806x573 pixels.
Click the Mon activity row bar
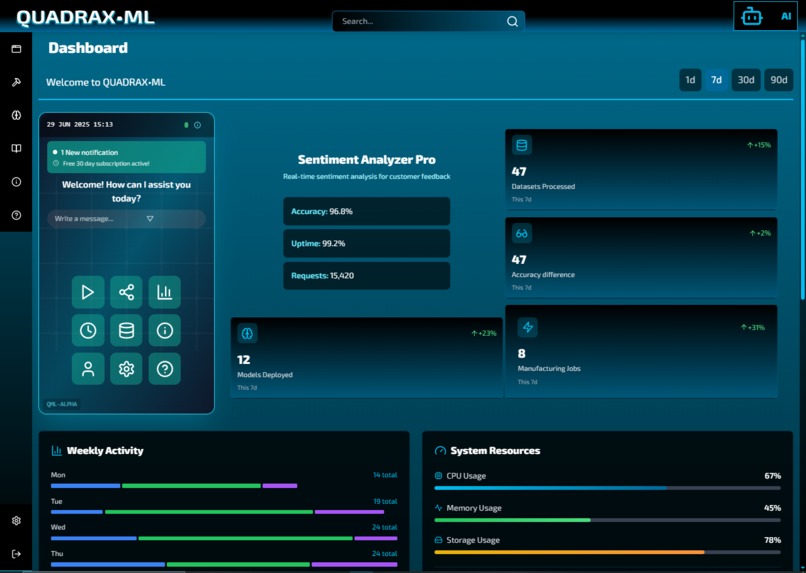[x=174, y=486]
